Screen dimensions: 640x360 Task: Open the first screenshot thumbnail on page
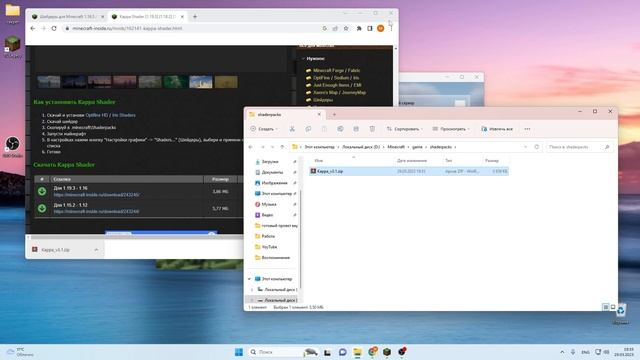coord(49,82)
